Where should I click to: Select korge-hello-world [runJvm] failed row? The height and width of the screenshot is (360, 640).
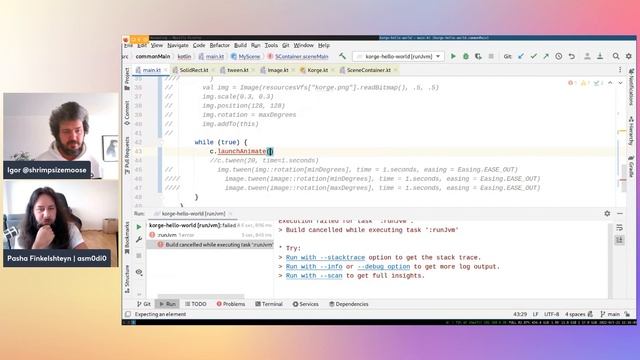coord(211,225)
